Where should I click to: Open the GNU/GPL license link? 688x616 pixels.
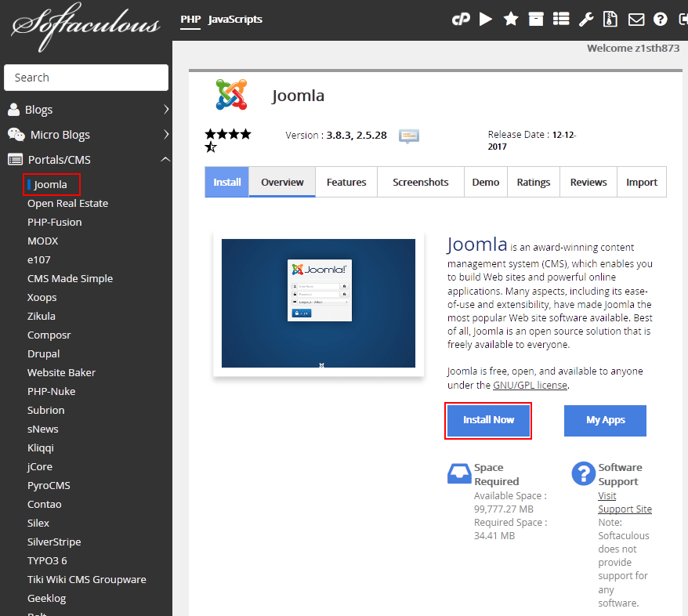530,385
